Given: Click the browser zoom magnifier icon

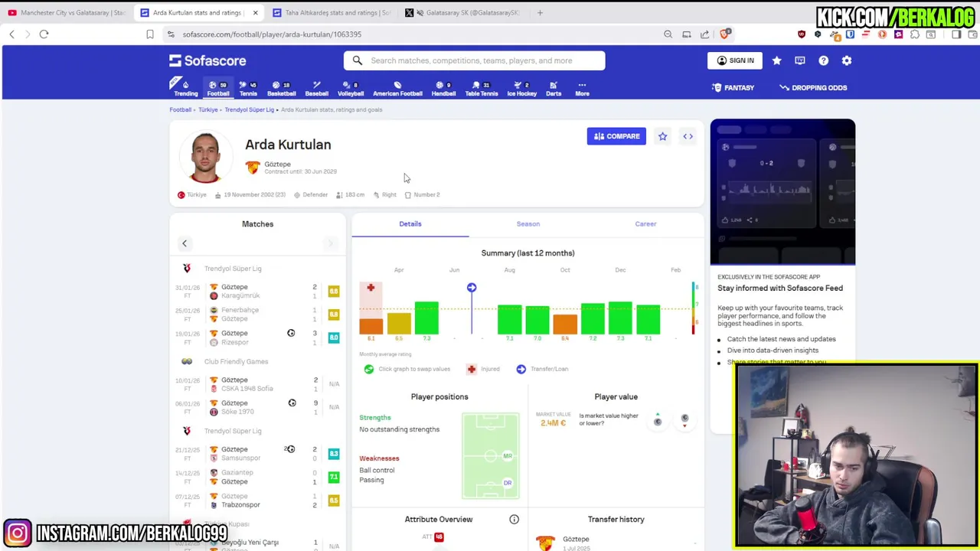Looking at the screenshot, I should click(x=668, y=34).
